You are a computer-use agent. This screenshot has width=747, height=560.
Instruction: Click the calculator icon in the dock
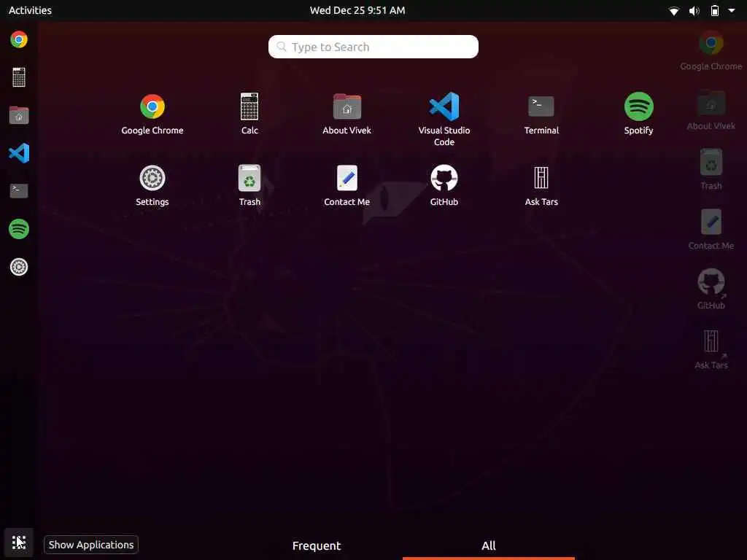(x=19, y=77)
